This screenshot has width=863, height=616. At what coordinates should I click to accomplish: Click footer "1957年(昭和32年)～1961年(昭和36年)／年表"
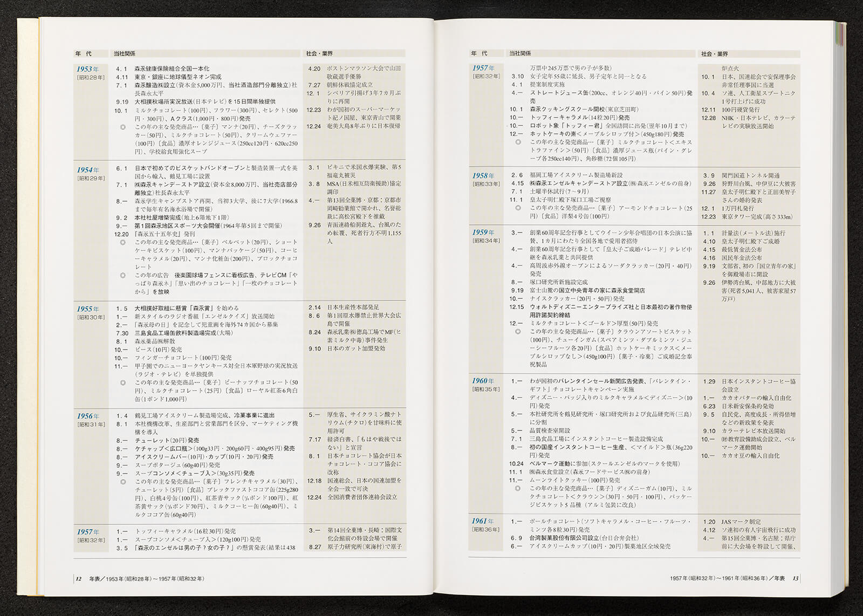pyautogui.click(x=728, y=579)
